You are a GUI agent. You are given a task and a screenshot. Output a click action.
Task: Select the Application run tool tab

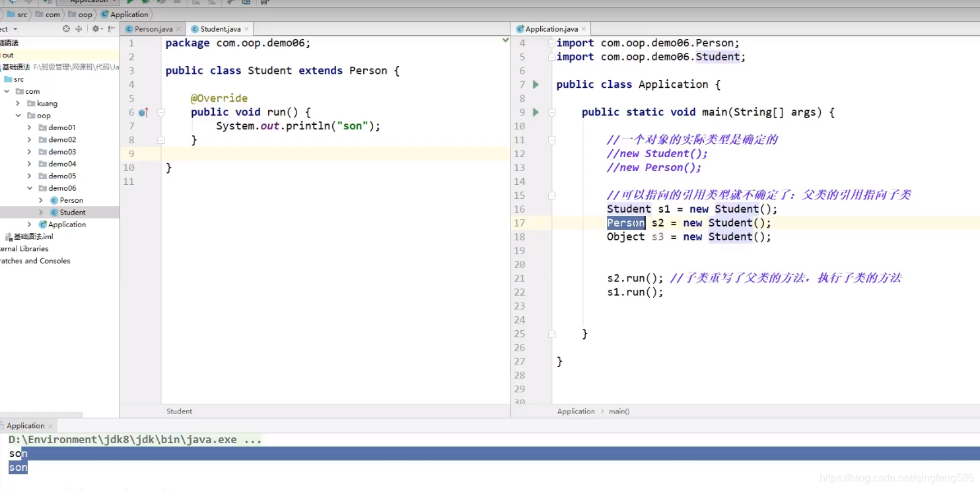26,426
